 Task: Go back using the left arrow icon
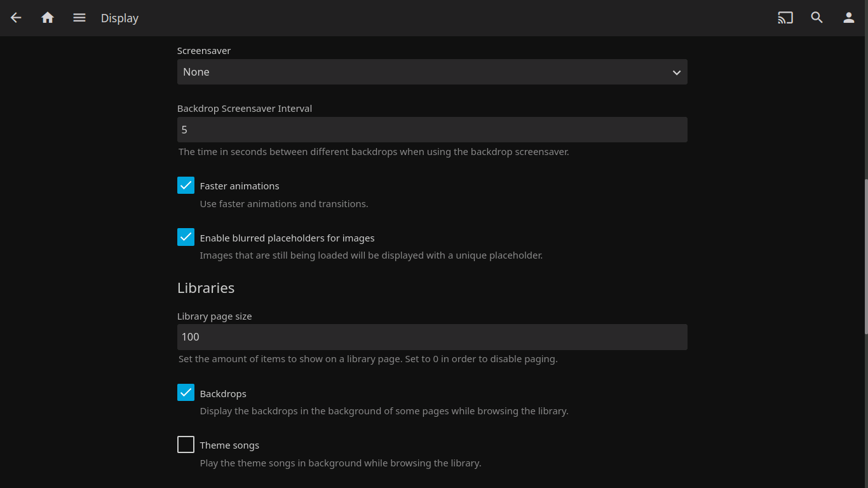click(16, 18)
